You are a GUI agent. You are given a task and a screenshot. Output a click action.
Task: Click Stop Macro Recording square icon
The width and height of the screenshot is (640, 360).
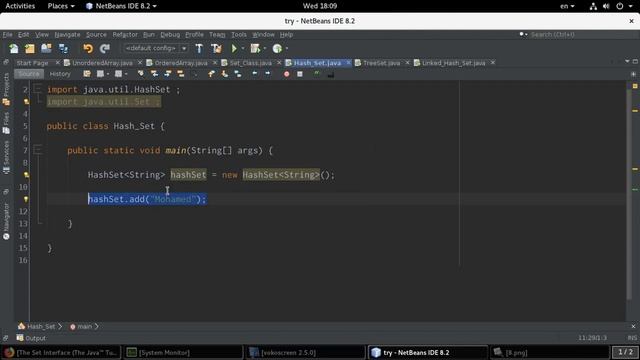pos(300,74)
